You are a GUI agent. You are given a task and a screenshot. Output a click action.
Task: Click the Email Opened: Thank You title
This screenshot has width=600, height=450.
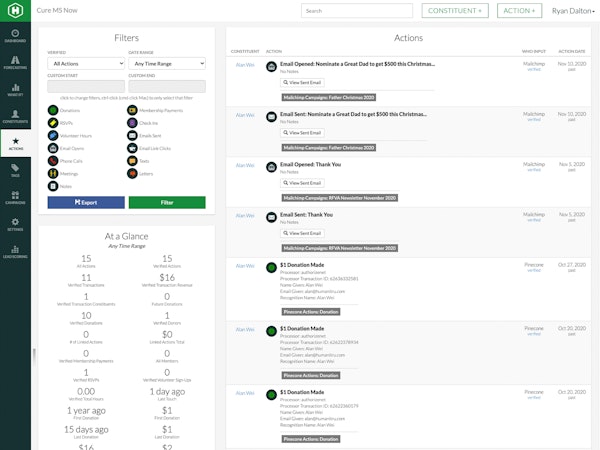[x=310, y=165]
